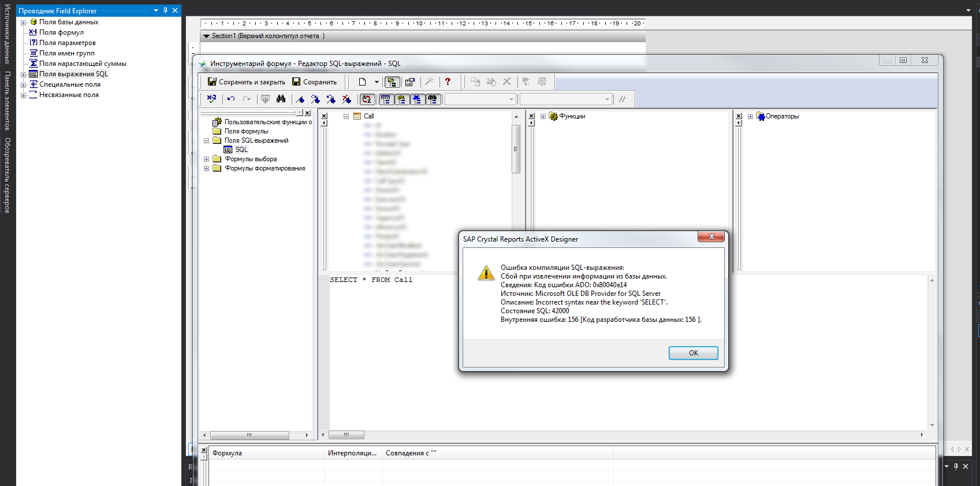Click the Toggle bookmark flag icon
Image resolution: width=980 pixels, height=486 pixels.
(x=300, y=99)
